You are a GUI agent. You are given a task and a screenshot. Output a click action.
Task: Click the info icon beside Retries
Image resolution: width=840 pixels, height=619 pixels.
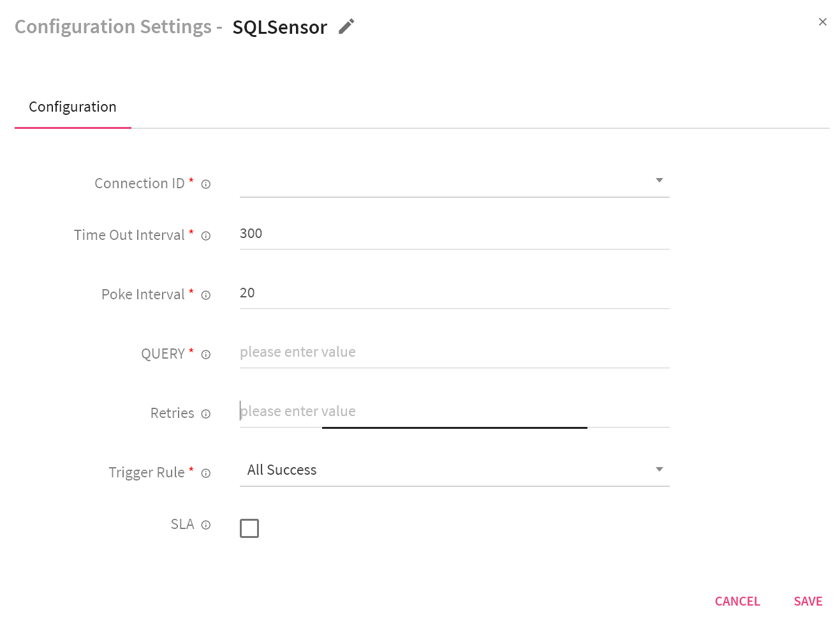click(x=205, y=414)
